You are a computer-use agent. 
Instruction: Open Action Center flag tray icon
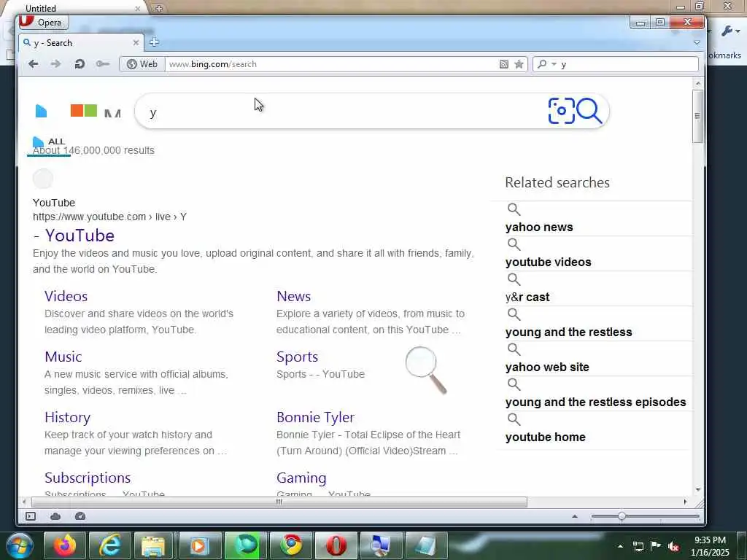(656, 545)
